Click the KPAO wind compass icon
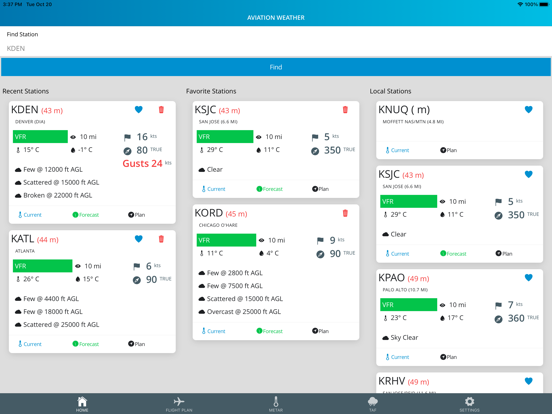 tap(498, 319)
